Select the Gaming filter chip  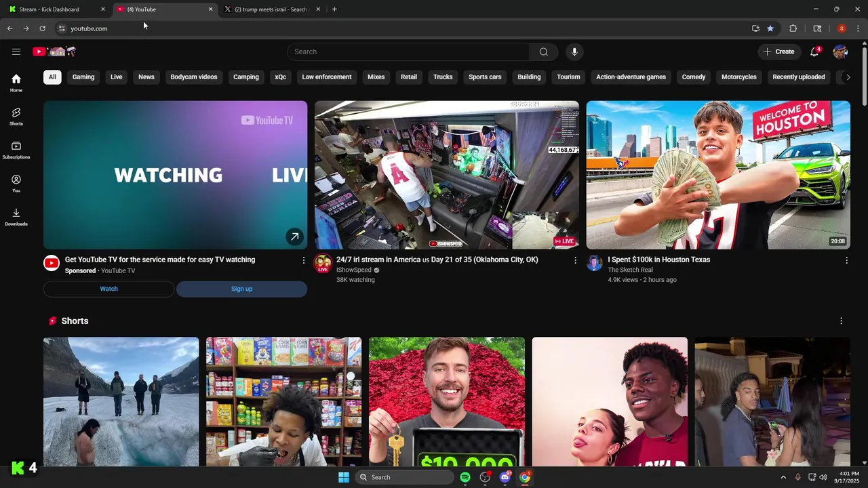83,77
